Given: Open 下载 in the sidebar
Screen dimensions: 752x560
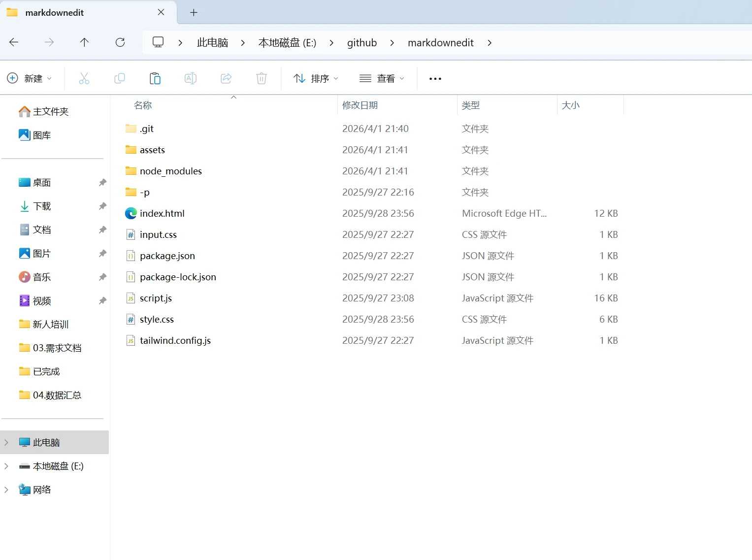Looking at the screenshot, I should click(42, 206).
